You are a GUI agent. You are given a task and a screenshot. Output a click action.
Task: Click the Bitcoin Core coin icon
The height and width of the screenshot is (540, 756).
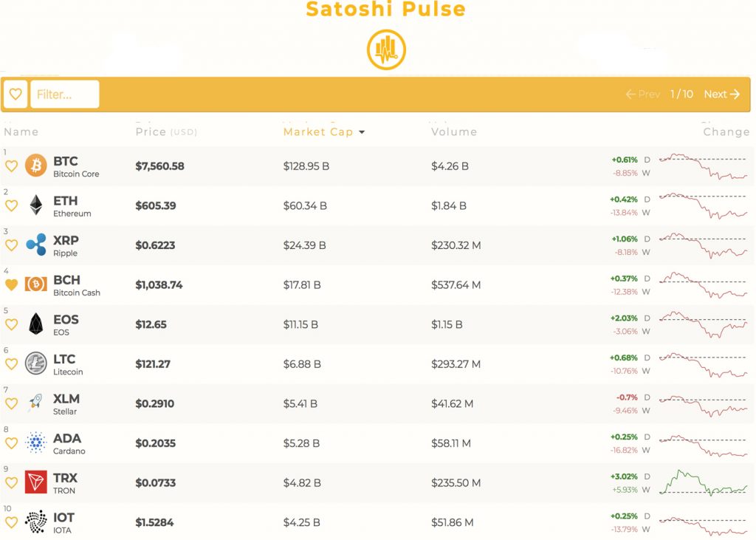point(35,165)
